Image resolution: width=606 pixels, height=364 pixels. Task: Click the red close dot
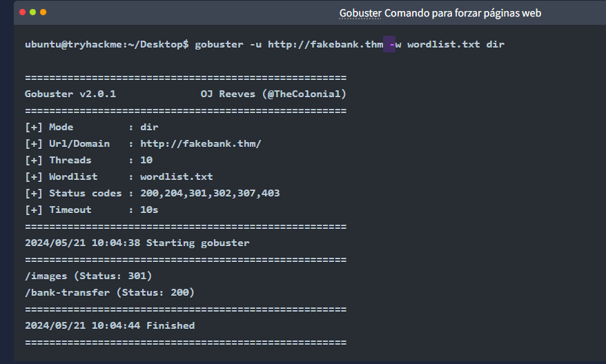point(21,12)
